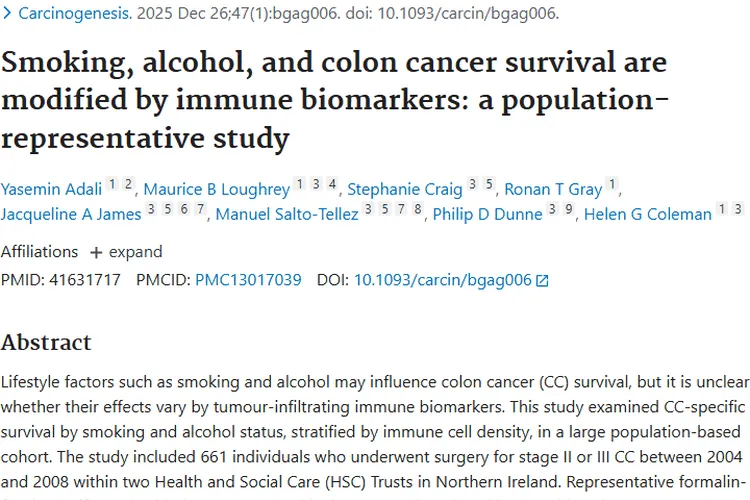The width and height of the screenshot is (750, 500).
Task: Click author Stephanie Craig's name
Action: point(405,188)
